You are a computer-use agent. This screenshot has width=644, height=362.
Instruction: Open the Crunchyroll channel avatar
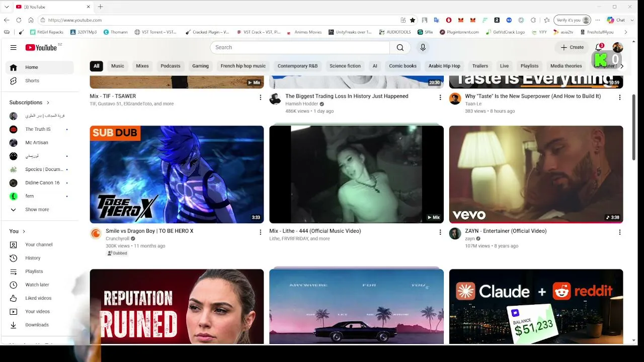(x=96, y=234)
